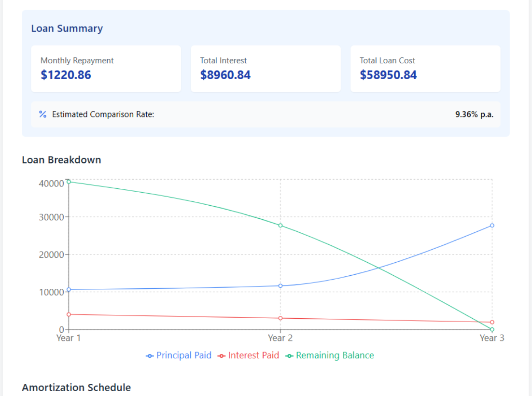Click the 10000 y-axis label
This screenshot has height=396, width=532.
[51, 292]
